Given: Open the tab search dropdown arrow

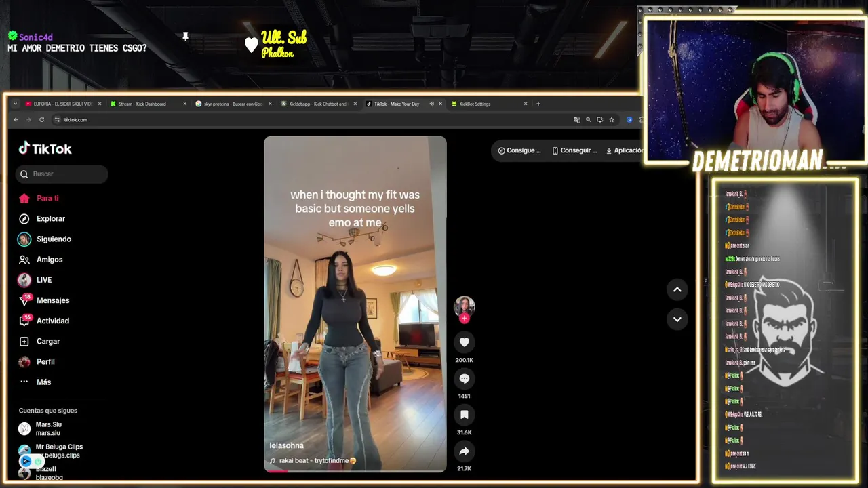Looking at the screenshot, I should pyautogui.click(x=15, y=104).
